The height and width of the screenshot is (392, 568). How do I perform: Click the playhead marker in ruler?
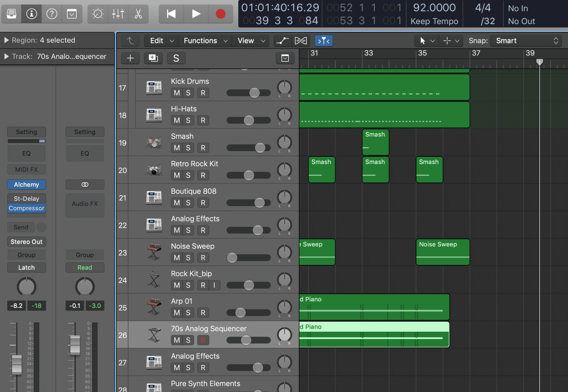tap(540, 62)
